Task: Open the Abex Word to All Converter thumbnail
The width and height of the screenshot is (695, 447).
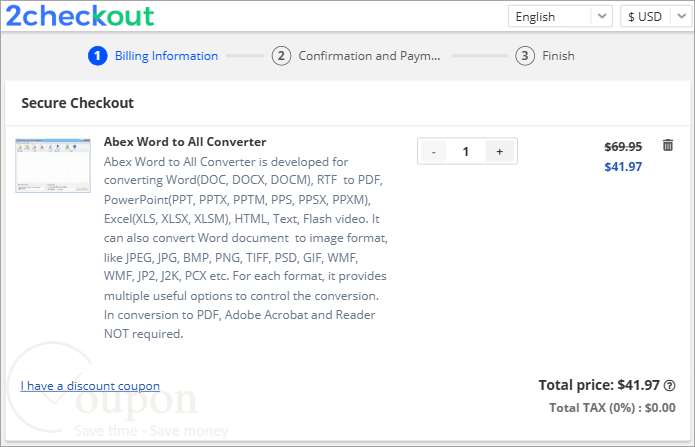Action: [53, 165]
